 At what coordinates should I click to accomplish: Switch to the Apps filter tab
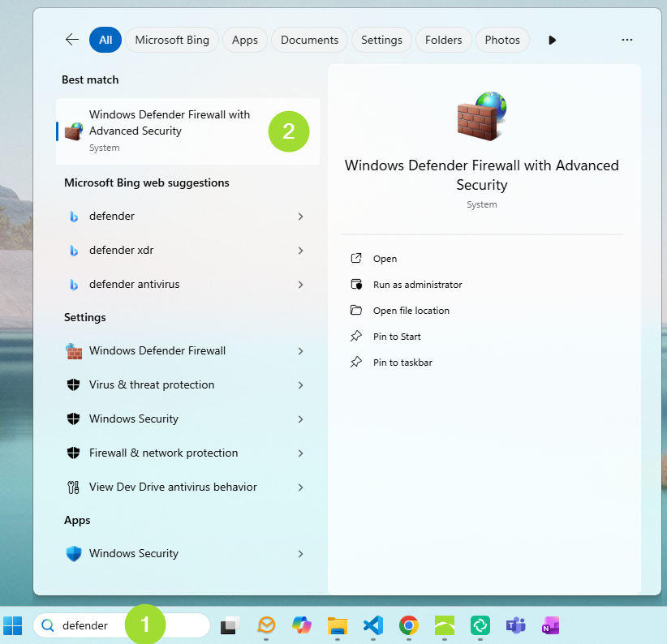tap(244, 40)
